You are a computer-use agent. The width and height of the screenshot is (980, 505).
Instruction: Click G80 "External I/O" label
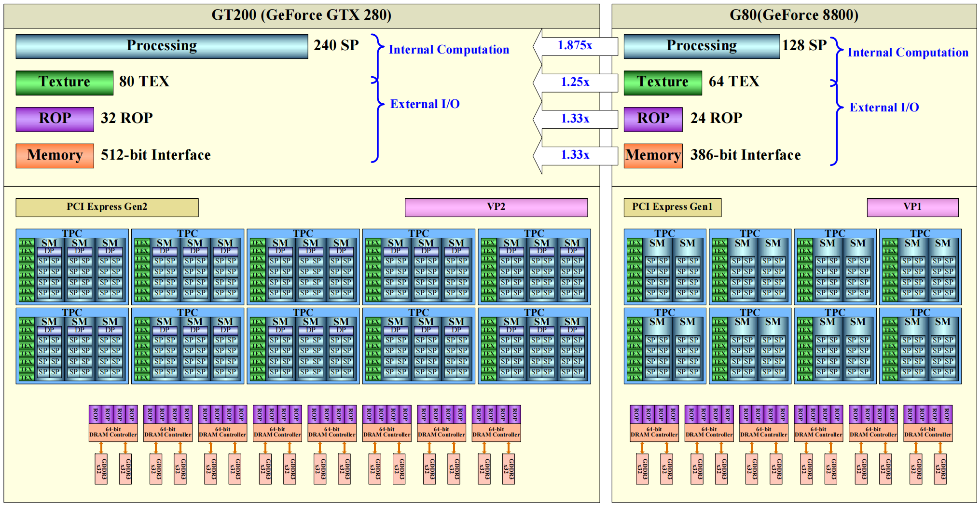(884, 108)
